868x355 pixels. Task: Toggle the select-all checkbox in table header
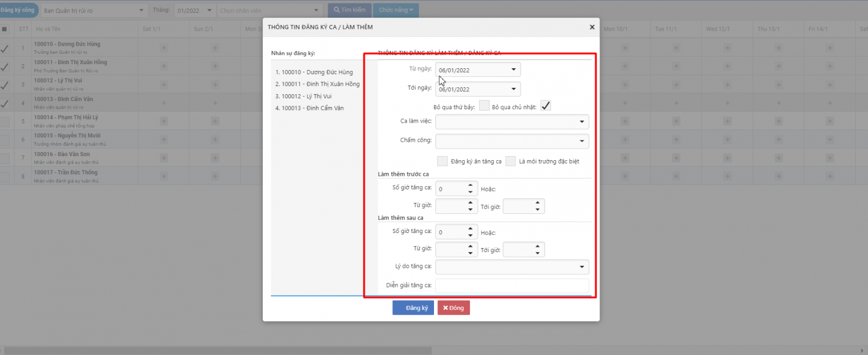pyautogui.click(x=5, y=28)
